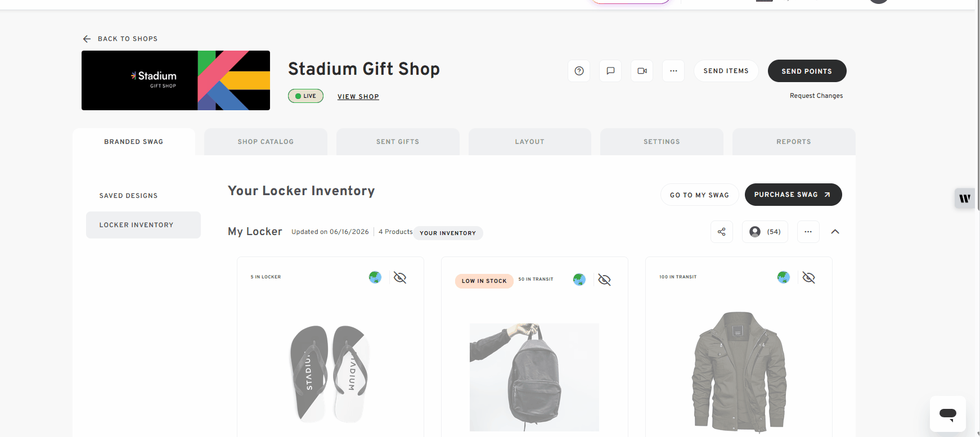980x437 pixels.
Task: Click the Your Locker Inventory heading
Action: coord(301,191)
